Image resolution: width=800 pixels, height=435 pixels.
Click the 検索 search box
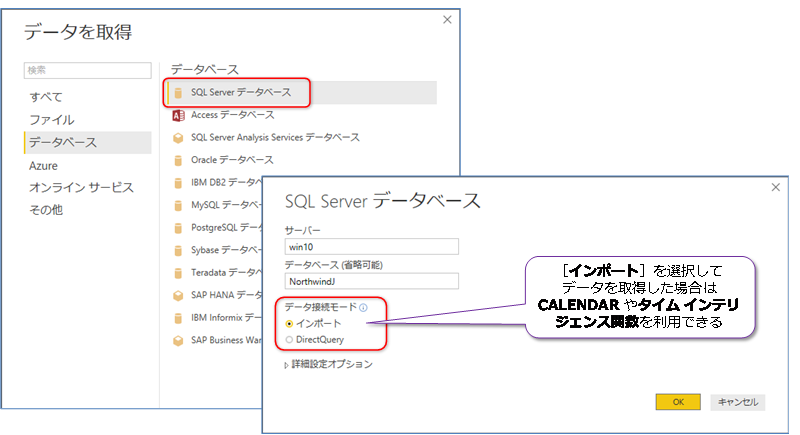pos(88,70)
